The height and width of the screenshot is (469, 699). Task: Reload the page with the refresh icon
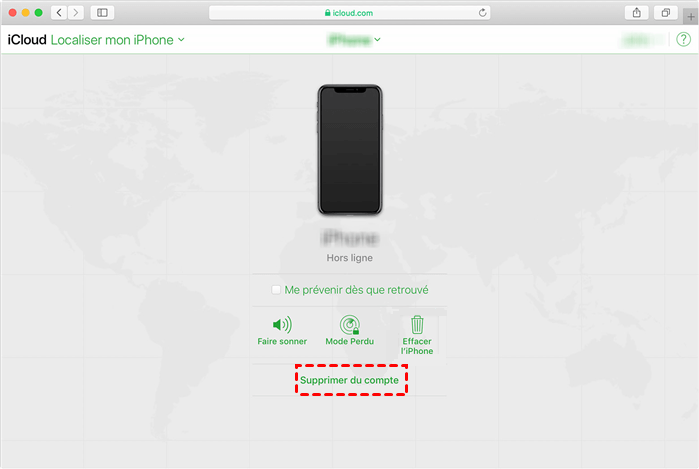pyautogui.click(x=482, y=13)
